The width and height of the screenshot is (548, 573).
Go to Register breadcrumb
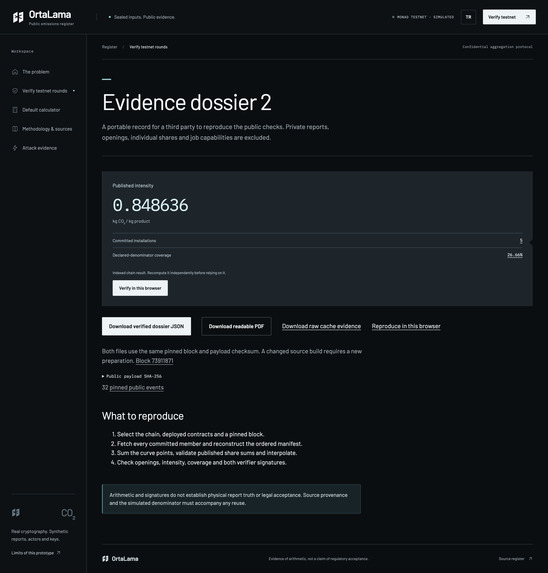pos(110,47)
